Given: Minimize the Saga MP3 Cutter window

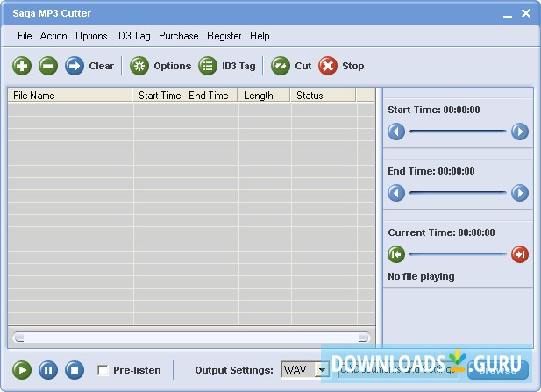Looking at the screenshot, I should tap(507, 14).
